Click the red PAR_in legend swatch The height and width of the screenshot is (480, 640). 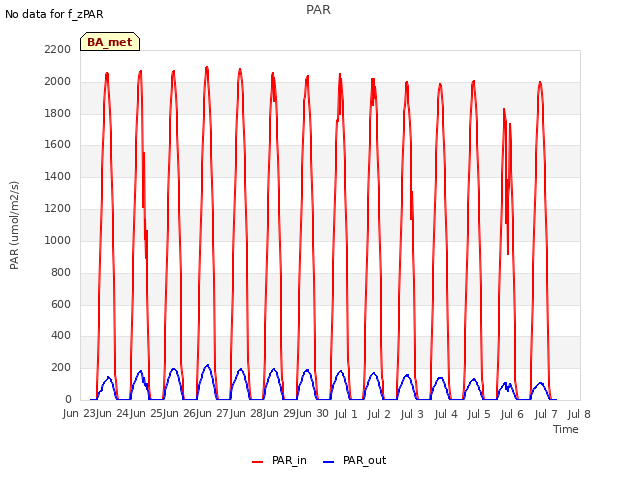coord(258,462)
